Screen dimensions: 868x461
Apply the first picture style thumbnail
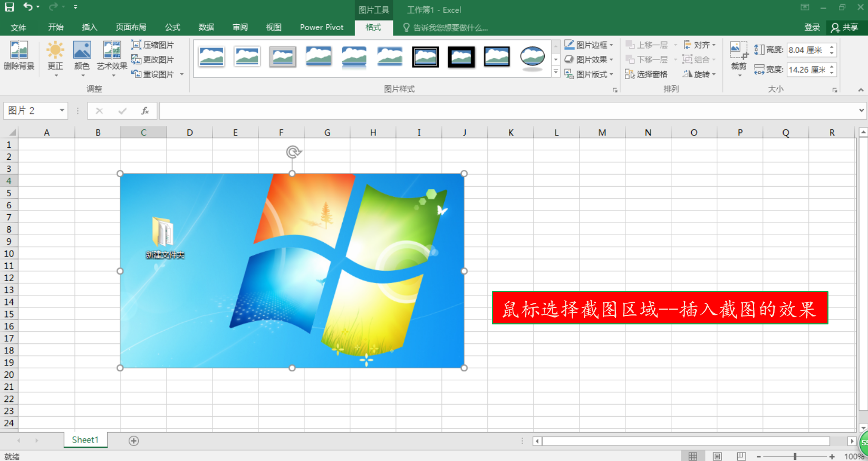pos(211,57)
